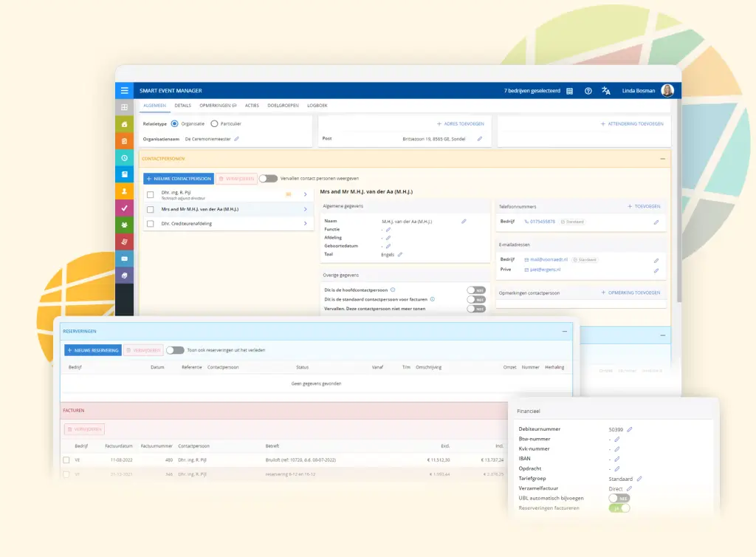Open the help question mark icon

point(588,91)
